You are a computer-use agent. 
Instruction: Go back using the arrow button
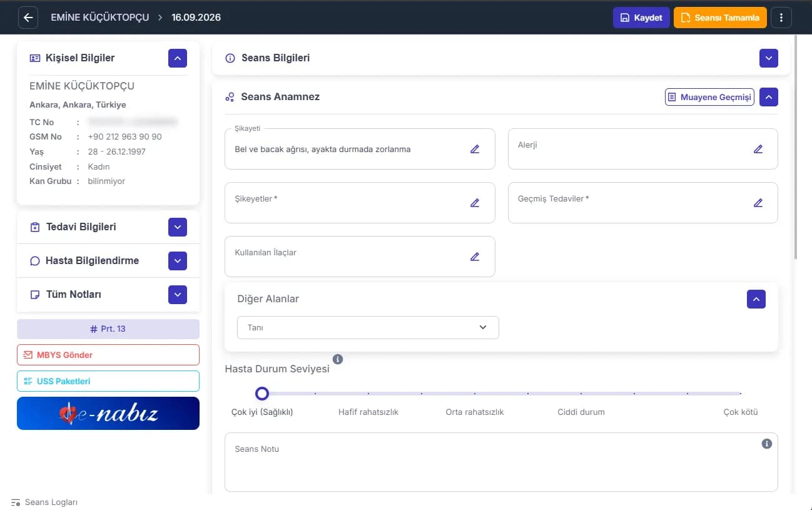(x=28, y=18)
